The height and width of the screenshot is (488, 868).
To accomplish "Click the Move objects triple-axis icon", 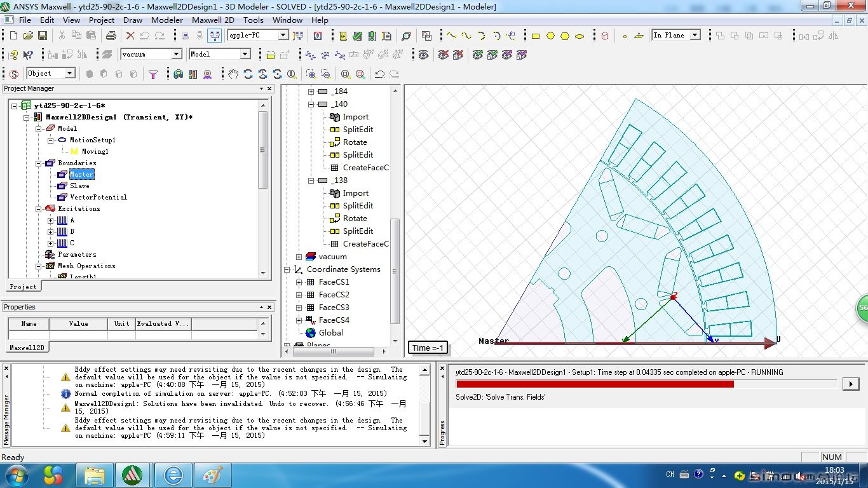I will (311, 55).
